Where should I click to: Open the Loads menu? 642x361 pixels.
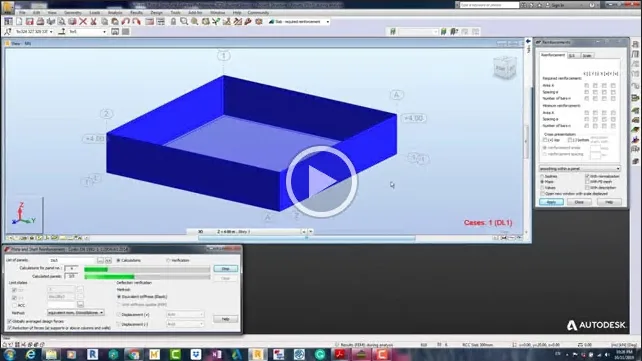click(95, 13)
